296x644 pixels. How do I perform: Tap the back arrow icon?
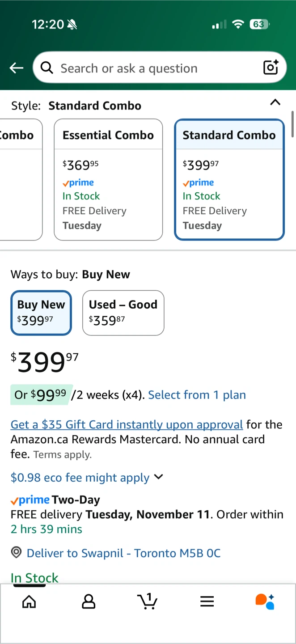(x=17, y=68)
